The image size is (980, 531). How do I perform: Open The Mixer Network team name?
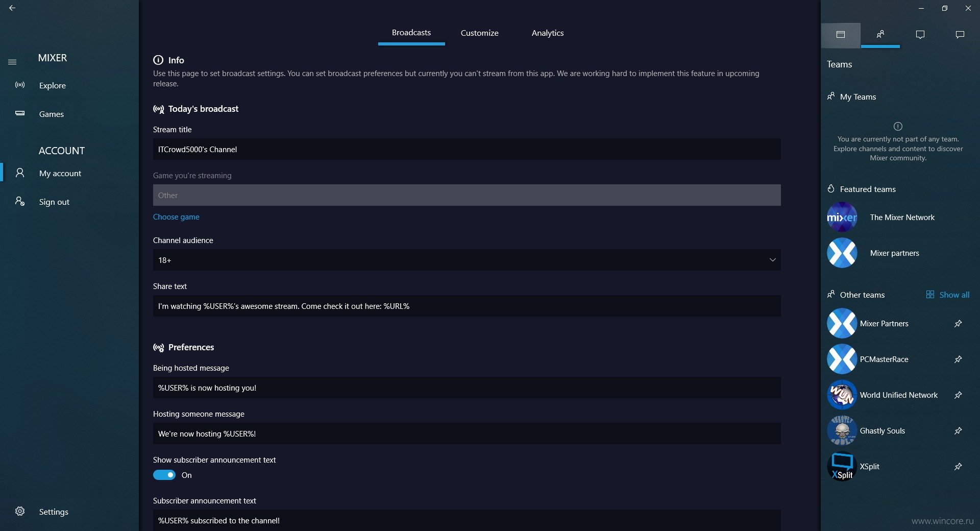click(902, 217)
